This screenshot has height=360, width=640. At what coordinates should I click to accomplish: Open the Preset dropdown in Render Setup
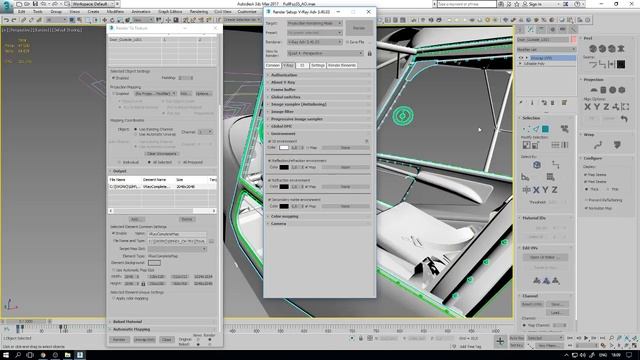(314, 33)
